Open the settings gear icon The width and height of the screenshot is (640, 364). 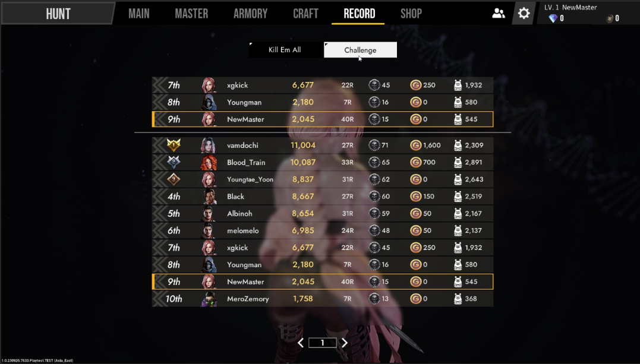click(x=524, y=14)
